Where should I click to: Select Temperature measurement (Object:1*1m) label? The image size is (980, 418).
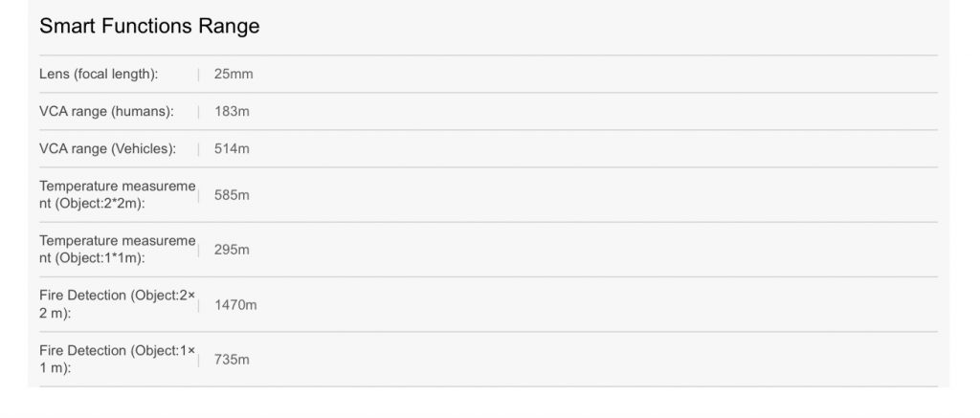pos(117,250)
